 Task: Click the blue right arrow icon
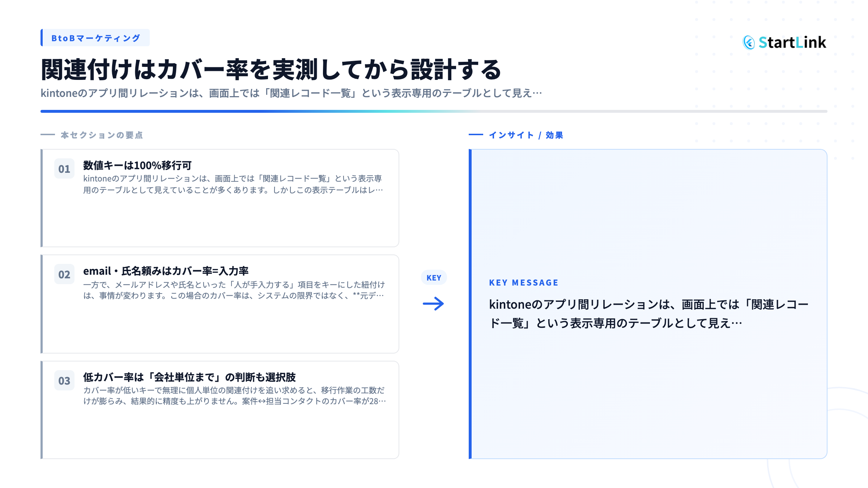[434, 304]
